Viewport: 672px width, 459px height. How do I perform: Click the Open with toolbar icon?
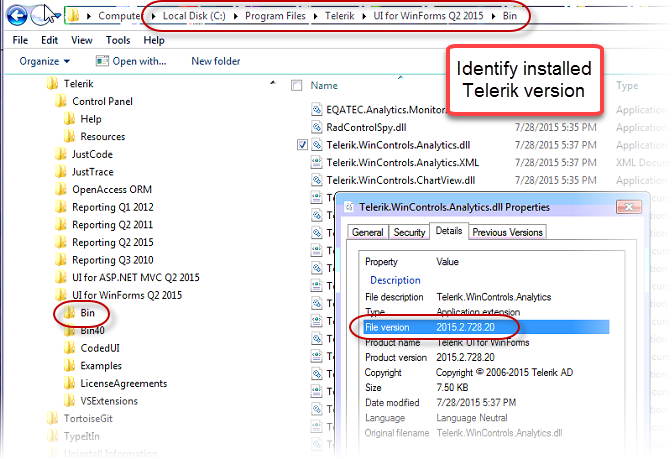coord(102,61)
